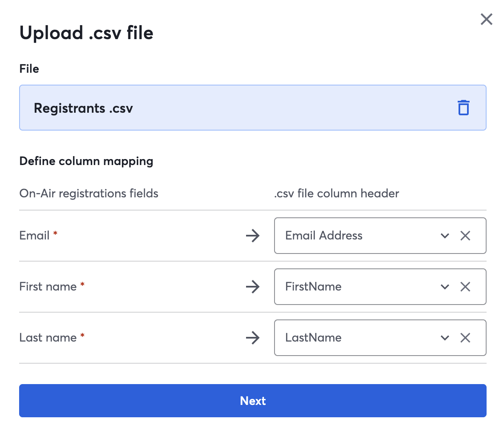Screen dimensions: 504x433
Task: Click the arrow icon beside First name
Action: [253, 287]
